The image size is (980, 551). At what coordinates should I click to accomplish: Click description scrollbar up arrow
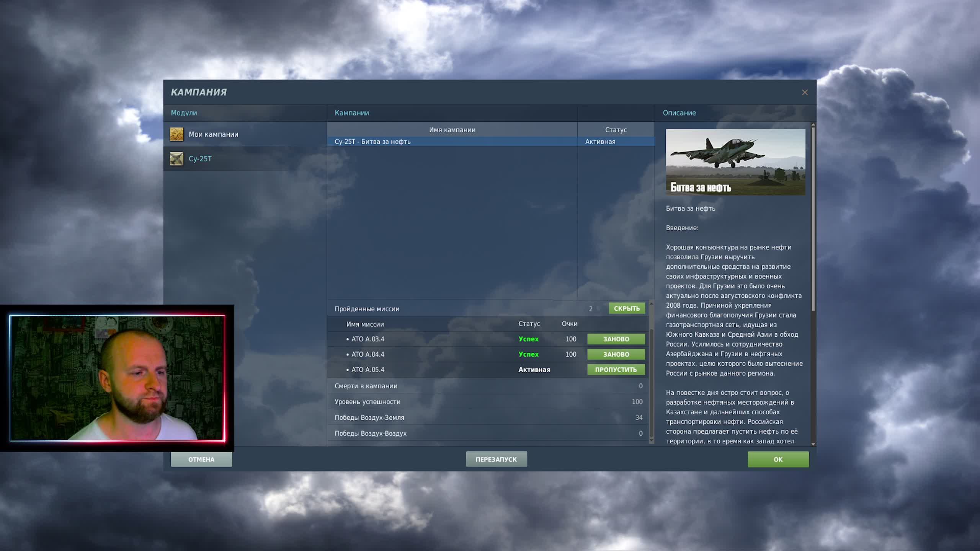pyautogui.click(x=813, y=125)
